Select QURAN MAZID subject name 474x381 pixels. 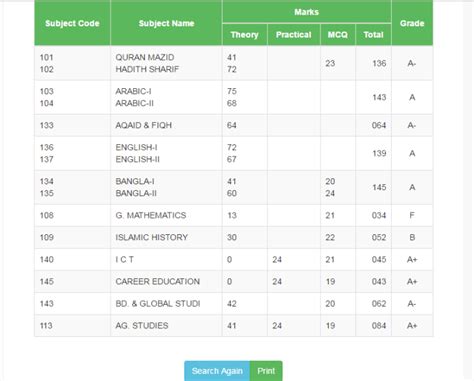145,57
